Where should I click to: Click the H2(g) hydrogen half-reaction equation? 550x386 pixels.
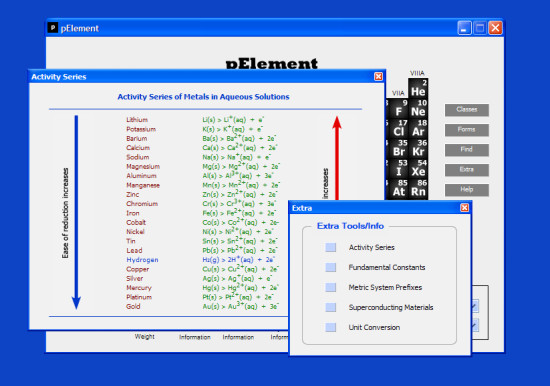[x=238, y=260]
